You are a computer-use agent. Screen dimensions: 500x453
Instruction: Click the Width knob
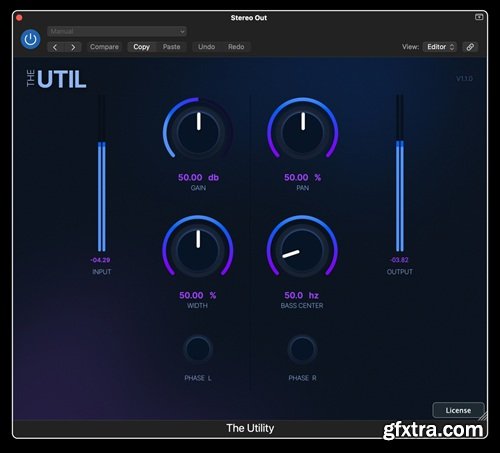[198, 250]
